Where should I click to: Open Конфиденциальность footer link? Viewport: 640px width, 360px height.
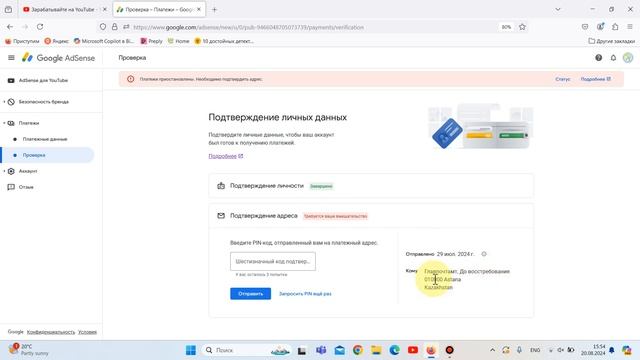[51, 332]
